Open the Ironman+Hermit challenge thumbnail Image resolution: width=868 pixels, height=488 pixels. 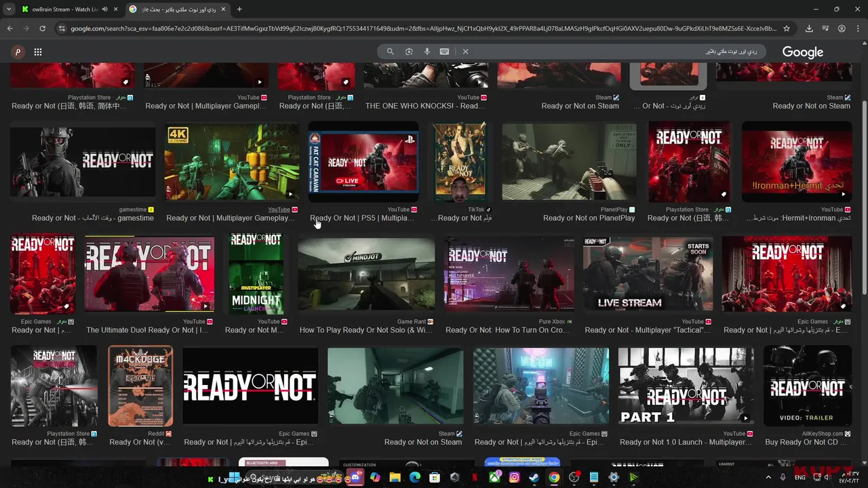(797, 162)
